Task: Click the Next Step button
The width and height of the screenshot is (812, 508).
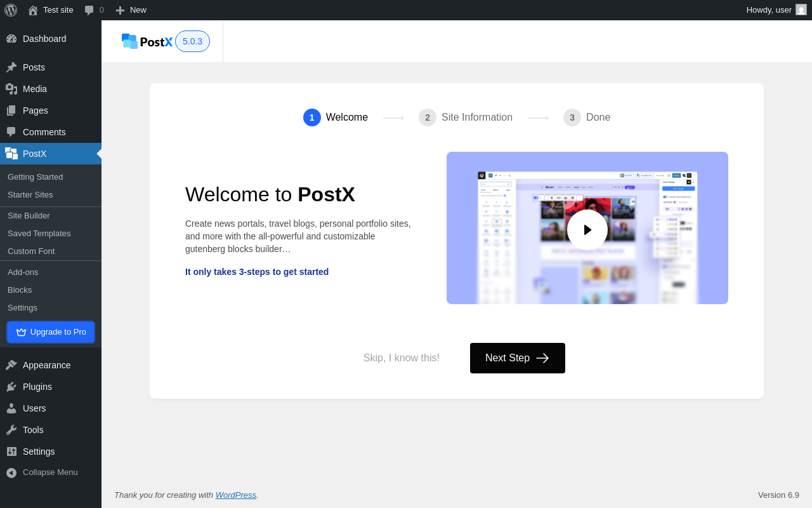Action: click(518, 358)
